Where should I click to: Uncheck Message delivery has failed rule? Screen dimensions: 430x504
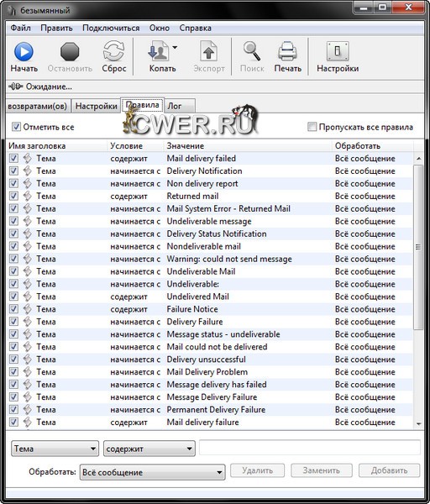[13, 385]
